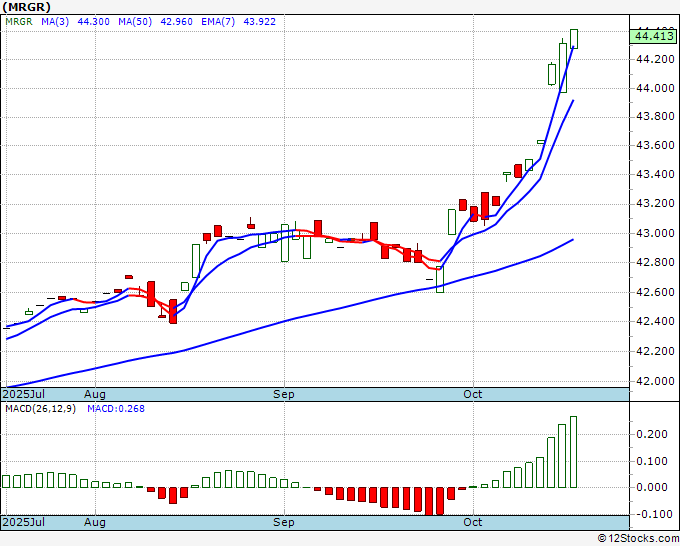
Task: Click the 43.400 price axis label
Action: pyautogui.click(x=655, y=174)
